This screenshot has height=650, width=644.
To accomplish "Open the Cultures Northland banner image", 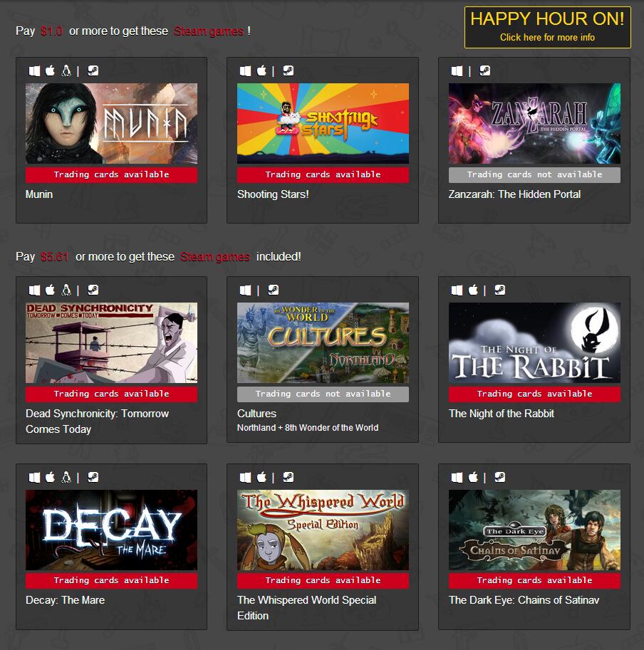I will coord(323,343).
